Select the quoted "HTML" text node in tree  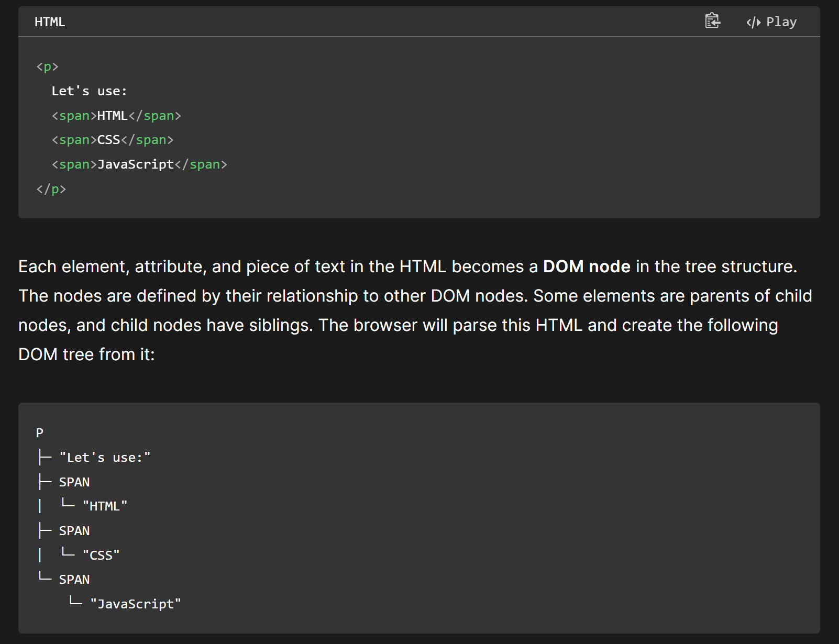[105, 506]
